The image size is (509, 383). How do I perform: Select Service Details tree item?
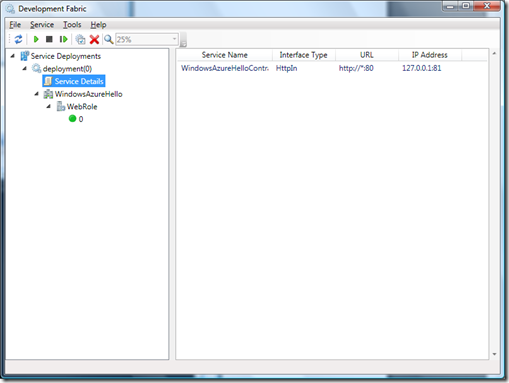[74, 81]
